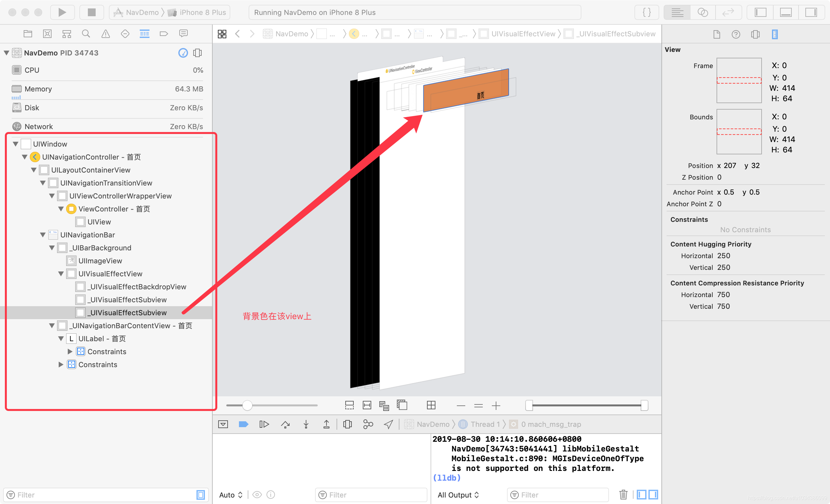Clear the console using the trash icon
The height and width of the screenshot is (504, 830).
(623, 495)
